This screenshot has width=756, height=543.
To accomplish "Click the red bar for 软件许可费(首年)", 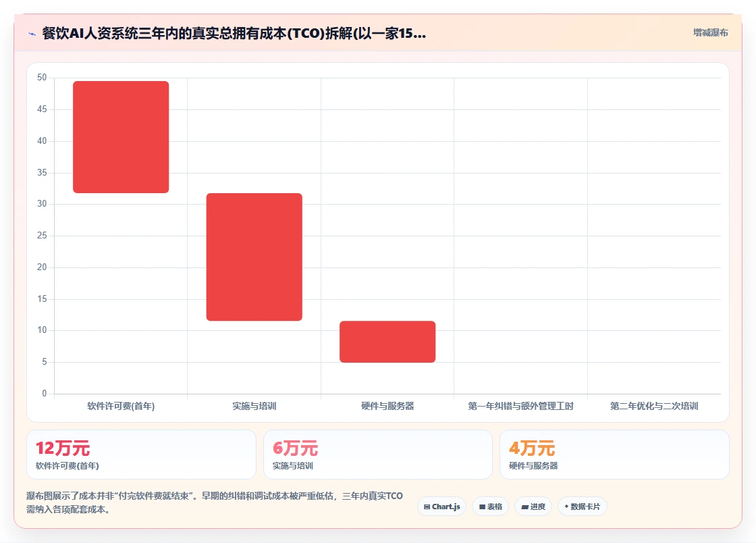I will pos(121,137).
